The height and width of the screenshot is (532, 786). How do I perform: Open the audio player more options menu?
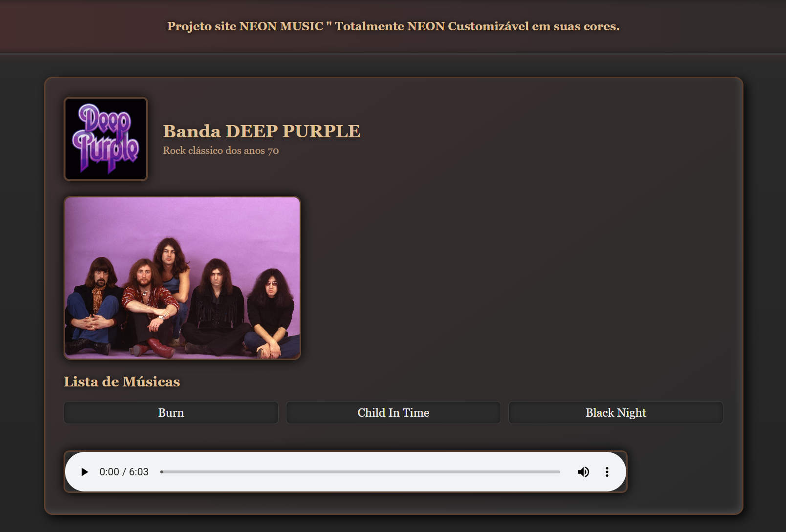(x=607, y=472)
